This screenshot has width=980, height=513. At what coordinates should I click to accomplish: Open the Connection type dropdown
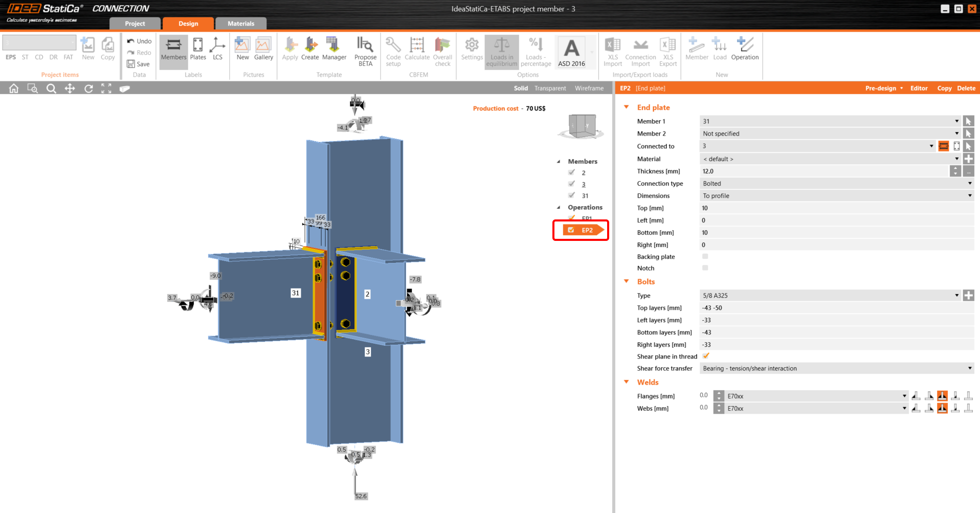[x=969, y=183]
